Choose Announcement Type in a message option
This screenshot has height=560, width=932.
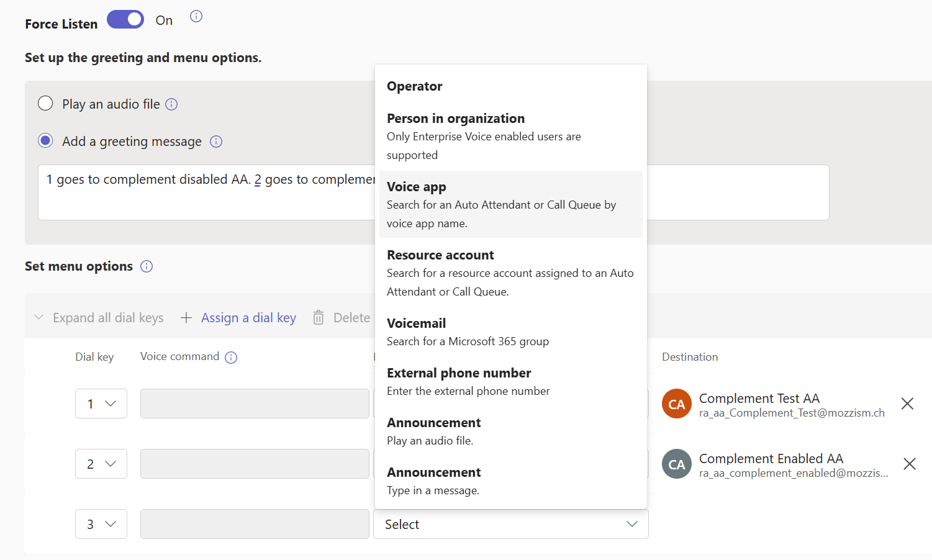coord(511,481)
